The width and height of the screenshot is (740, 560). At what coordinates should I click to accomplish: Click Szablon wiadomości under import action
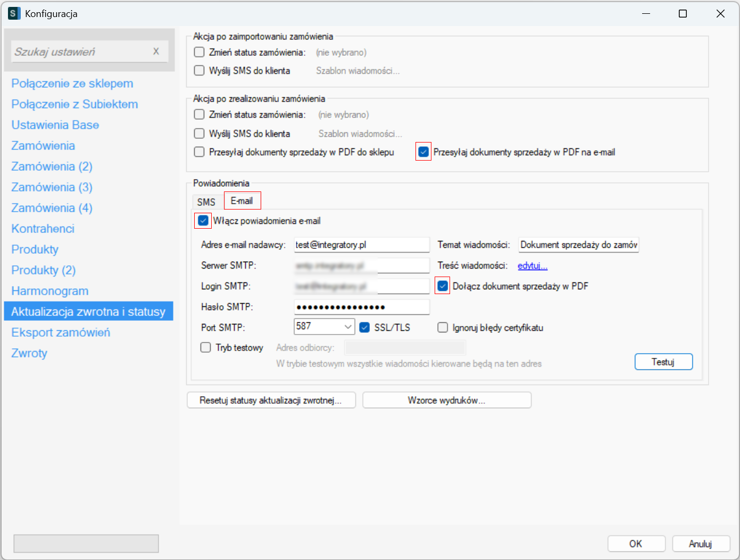tap(358, 70)
